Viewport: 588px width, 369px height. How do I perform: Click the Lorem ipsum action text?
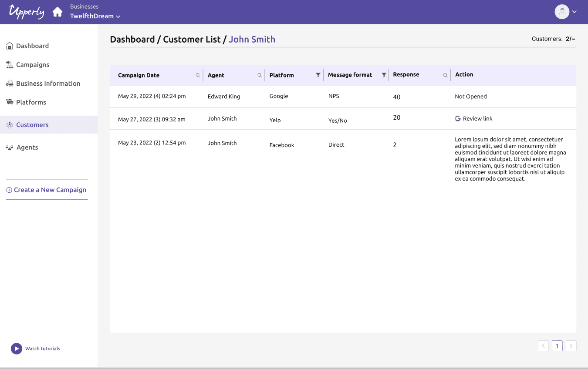[x=510, y=159]
